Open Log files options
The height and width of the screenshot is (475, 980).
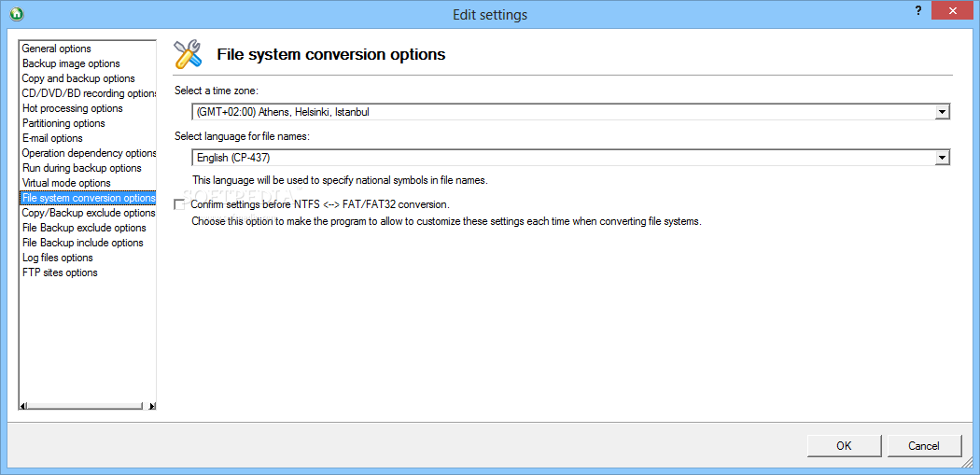(88, 258)
